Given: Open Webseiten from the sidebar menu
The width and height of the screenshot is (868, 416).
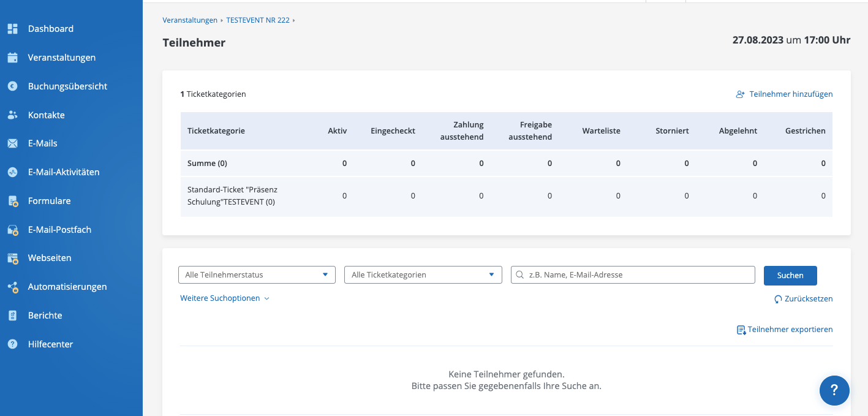Looking at the screenshot, I should (x=50, y=258).
